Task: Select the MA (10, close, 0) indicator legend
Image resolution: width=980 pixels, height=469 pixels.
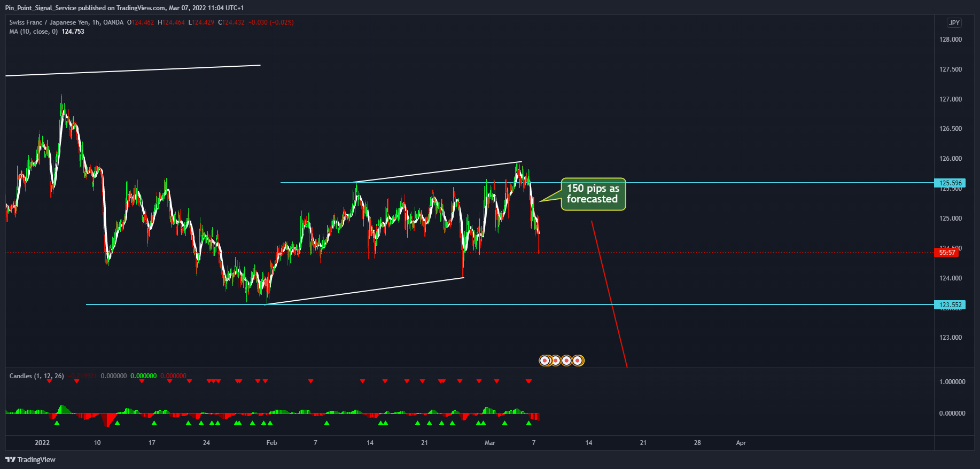Action: point(33,32)
